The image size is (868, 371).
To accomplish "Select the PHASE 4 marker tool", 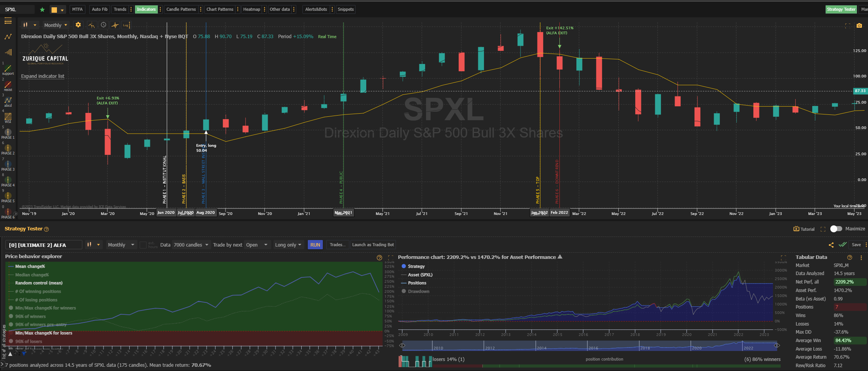I will coord(8,181).
